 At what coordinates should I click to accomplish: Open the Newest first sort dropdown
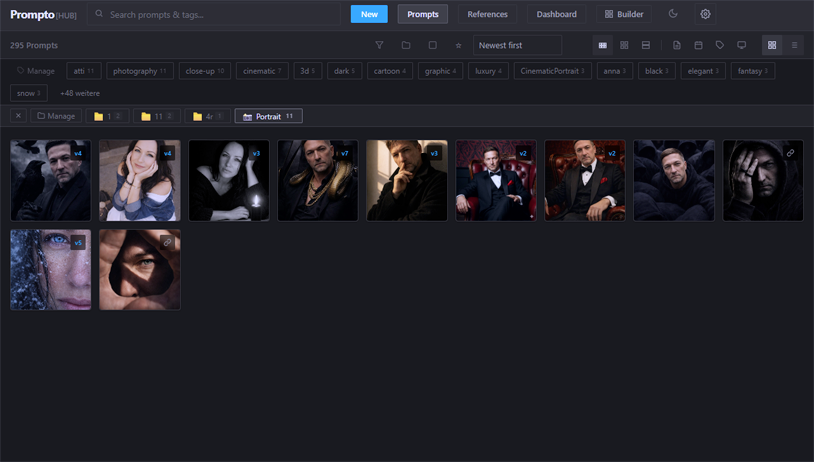[517, 45]
